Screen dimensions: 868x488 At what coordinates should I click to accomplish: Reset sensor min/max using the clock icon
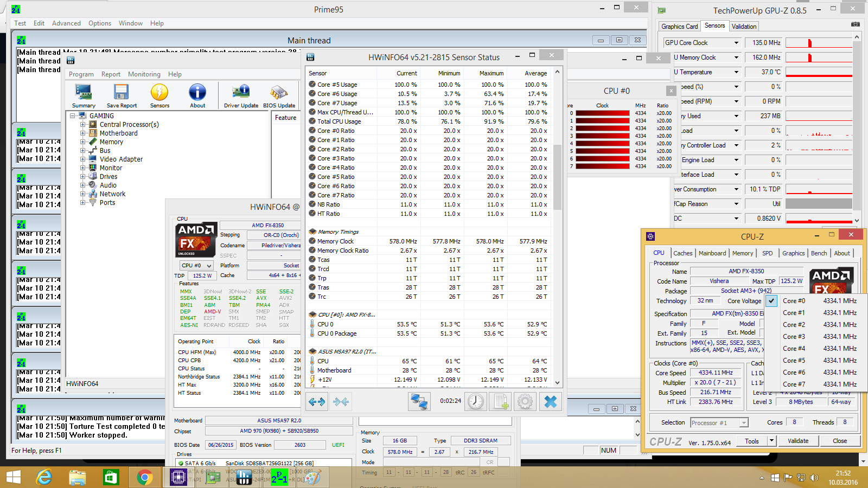point(476,402)
